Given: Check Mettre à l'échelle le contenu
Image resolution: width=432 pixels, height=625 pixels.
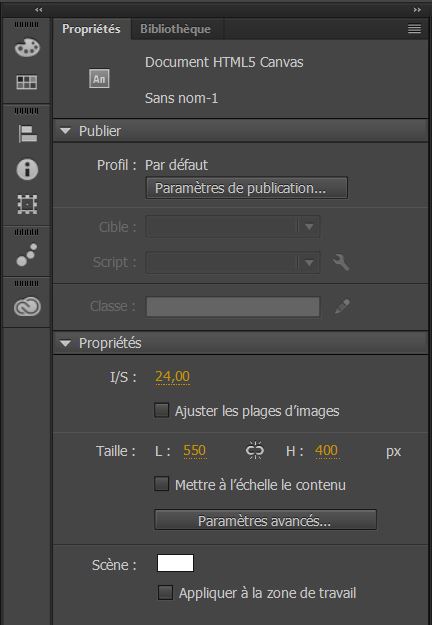Looking at the screenshot, I should point(161,484).
